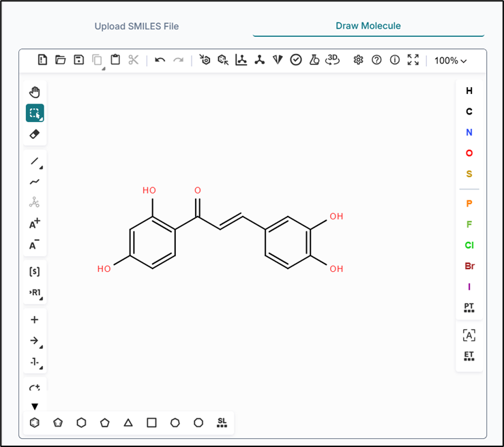The height and width of the screenshot is (447, 504).
Task: Select the Hand pan tool
Action: coord(35,92)
